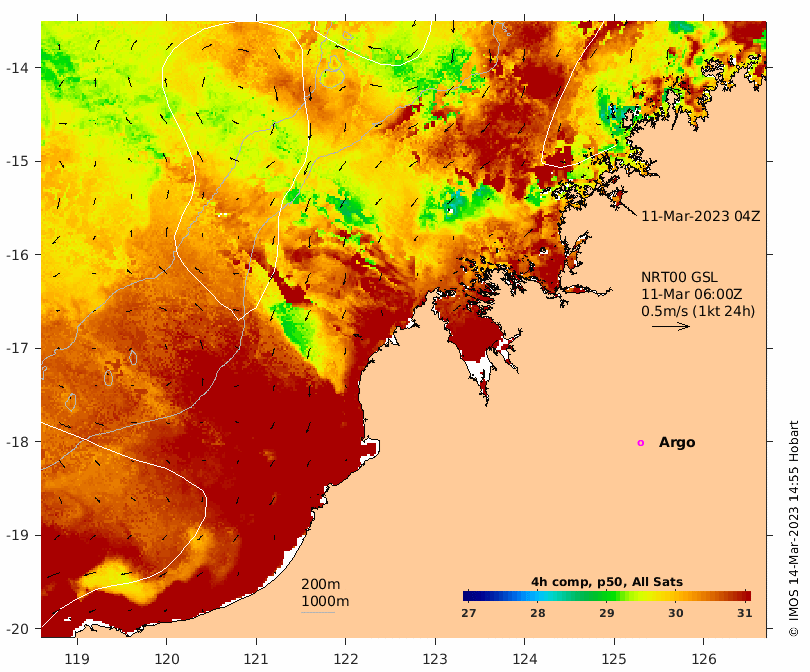Click the '200m' contour legend text
The width and height of the screenshot is (810, 672).
[320, 584]
